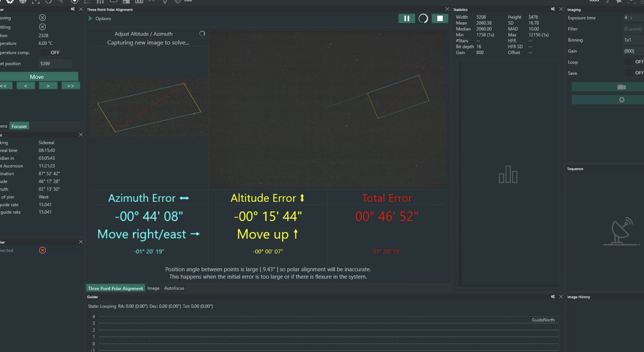
Task: Click the aperture capture image button
Action: coord(621,100)
